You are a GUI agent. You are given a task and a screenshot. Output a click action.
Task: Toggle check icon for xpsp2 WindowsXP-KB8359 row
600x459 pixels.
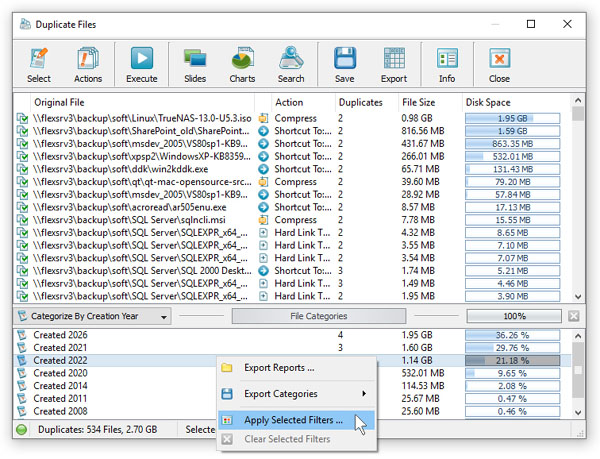pyautogui.click(x=23, y=156)
